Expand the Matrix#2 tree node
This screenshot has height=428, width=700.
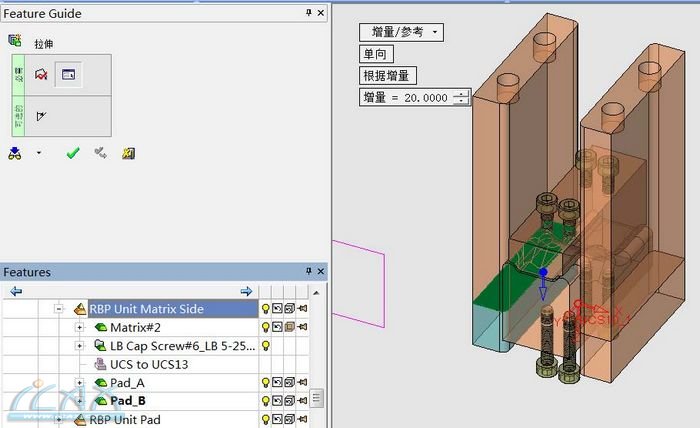click(80, 328)
